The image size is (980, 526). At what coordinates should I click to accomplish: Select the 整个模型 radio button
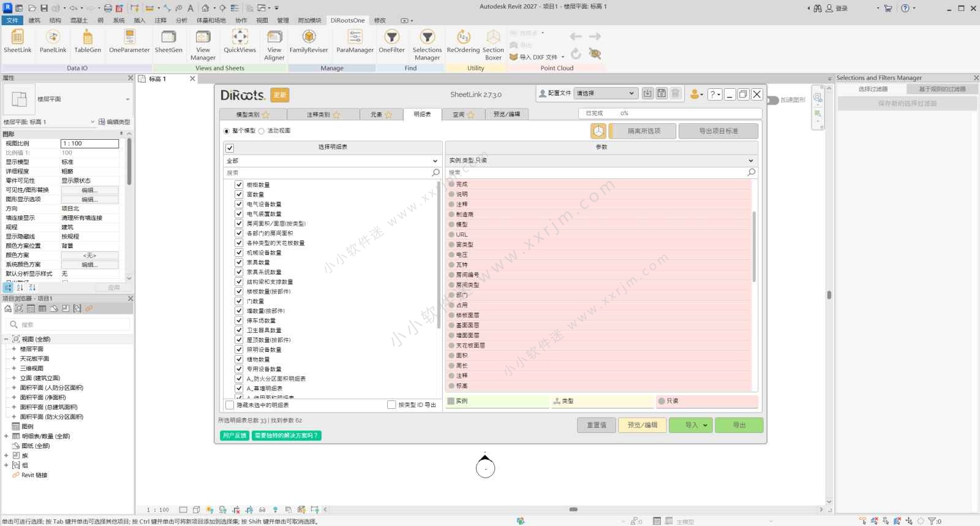click(x=227, y=131)
